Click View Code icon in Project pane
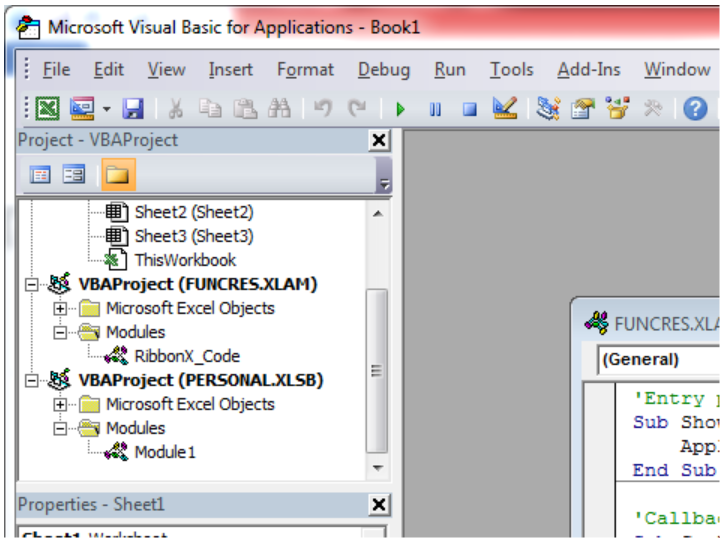The width and height of the screenshot is (724, 543). (x=40, y=175)
